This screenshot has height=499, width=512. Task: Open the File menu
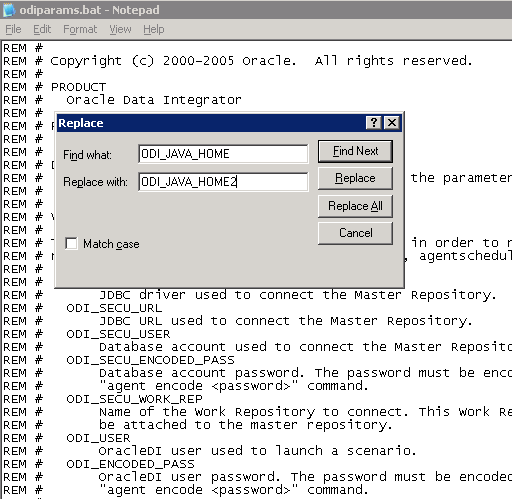[13, 29]
